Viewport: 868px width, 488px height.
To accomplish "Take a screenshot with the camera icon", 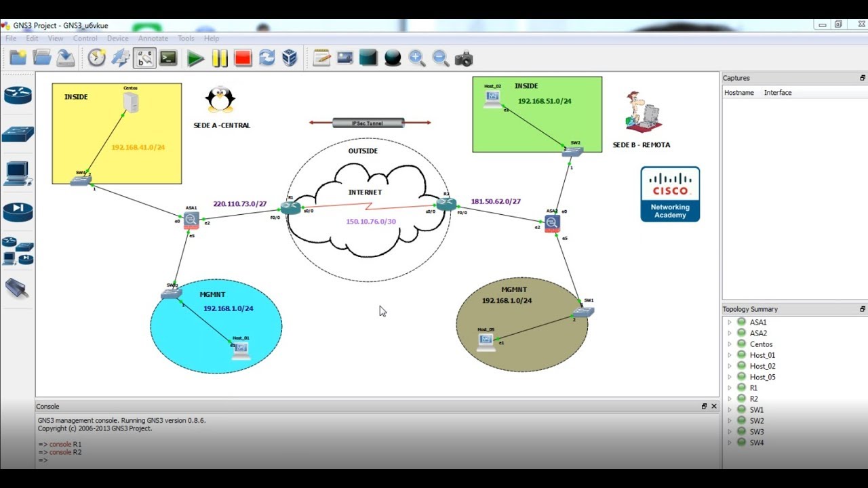I will tap(464, 58).
